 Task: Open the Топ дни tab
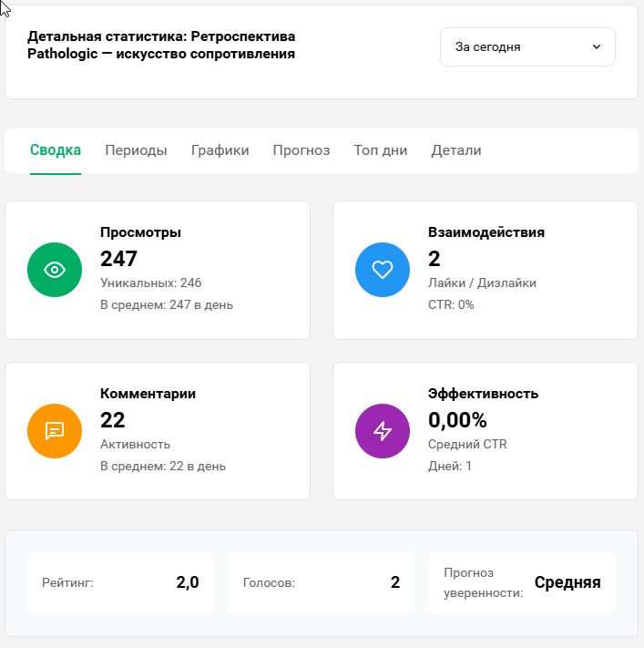tap(380, 150)
